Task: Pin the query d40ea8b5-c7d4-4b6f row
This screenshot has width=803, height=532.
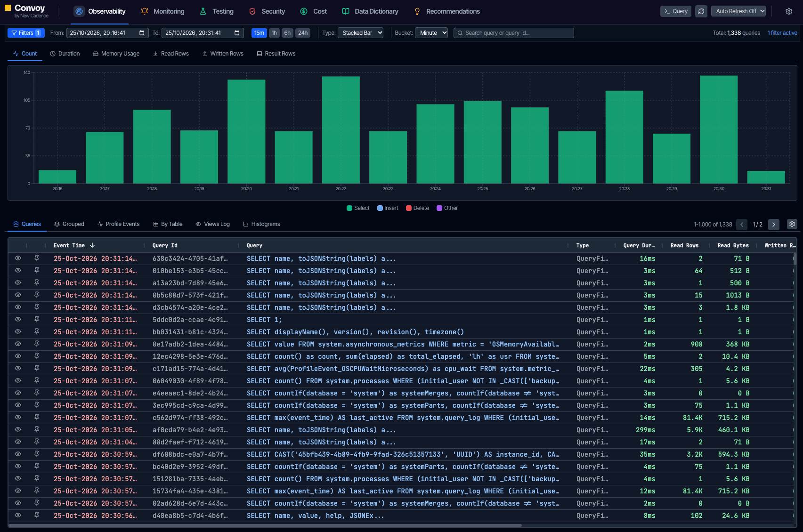Action: [x=37, y=515]
